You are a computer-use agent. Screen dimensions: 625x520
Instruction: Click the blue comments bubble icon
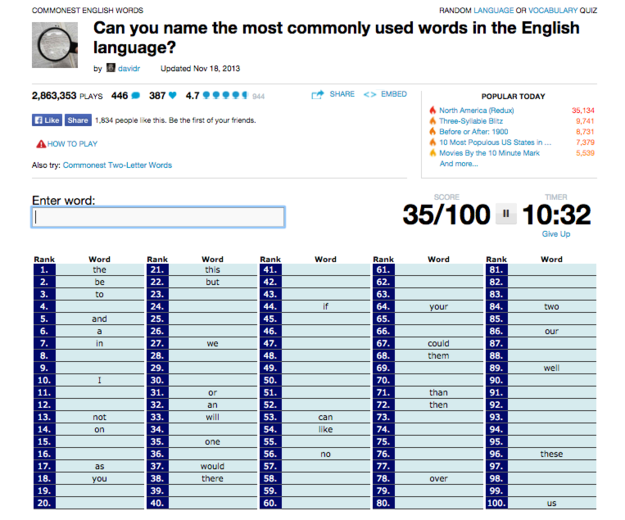136,96
